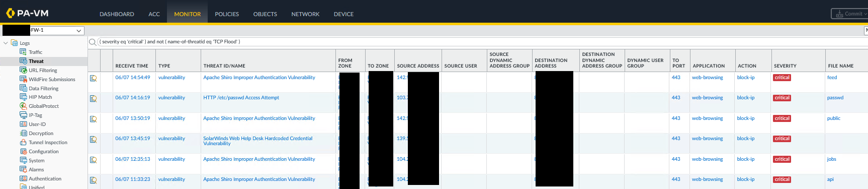868x189 pixels.
Task: Click the PA-VM logo
Action: pos(27,13)
